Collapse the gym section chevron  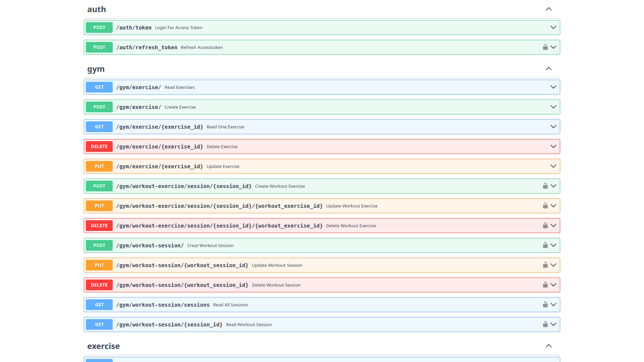coord(549,69)
